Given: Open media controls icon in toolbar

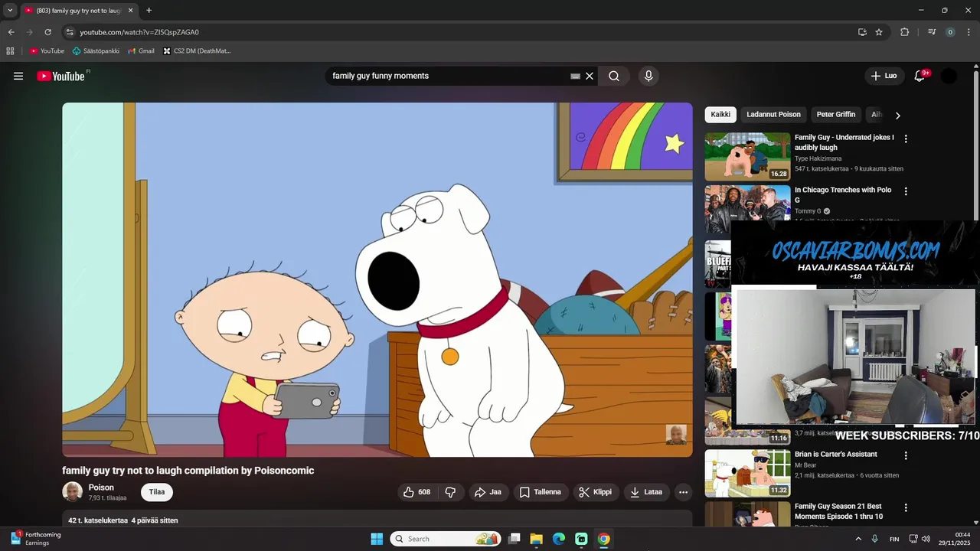Looking at the screenshot, I should pos(932,32).
